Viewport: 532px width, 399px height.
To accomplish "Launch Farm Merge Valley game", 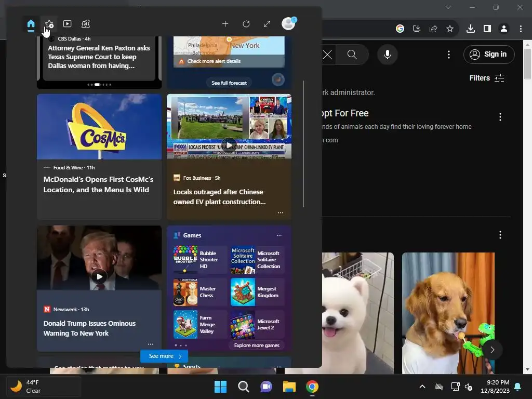I will tap(200, 324).
